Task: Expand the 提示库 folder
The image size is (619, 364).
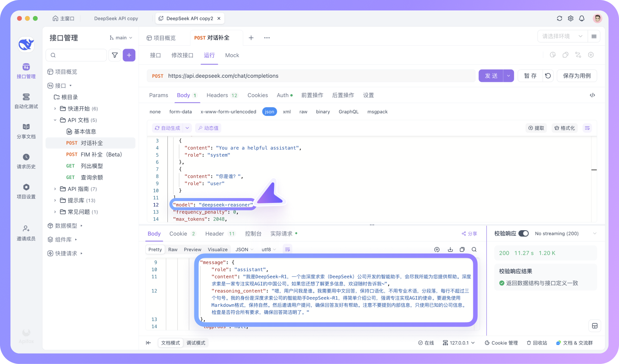Action: [55, 201]
